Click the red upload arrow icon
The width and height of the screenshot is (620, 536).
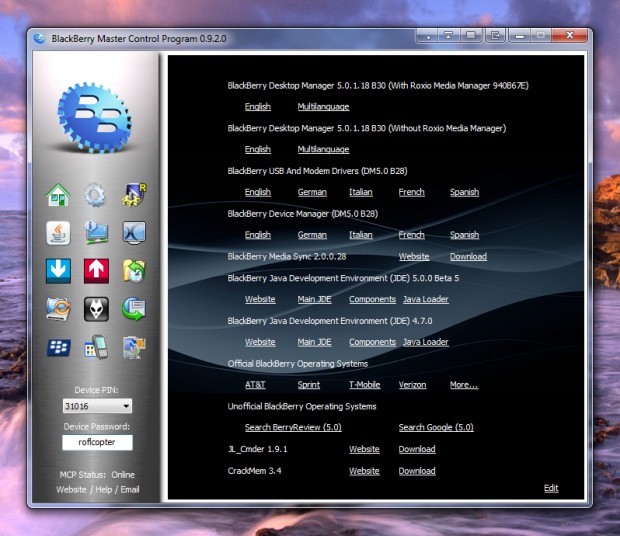pos(96,271)
